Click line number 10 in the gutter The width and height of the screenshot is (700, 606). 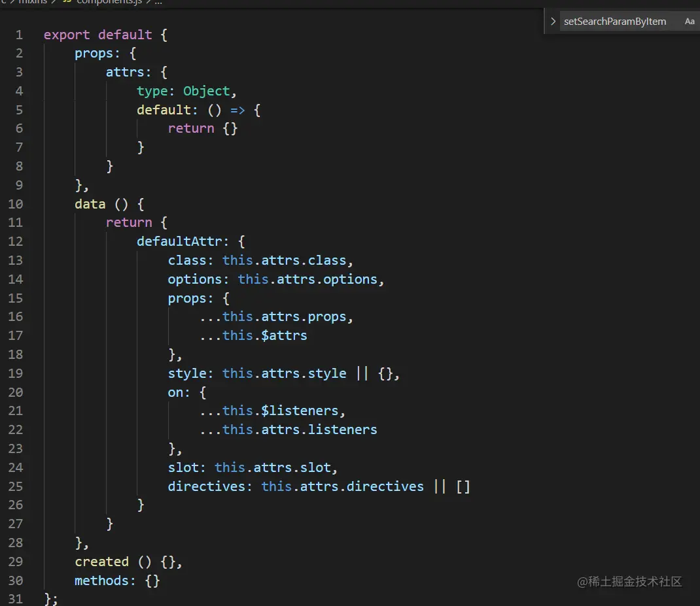coord(16,204)
